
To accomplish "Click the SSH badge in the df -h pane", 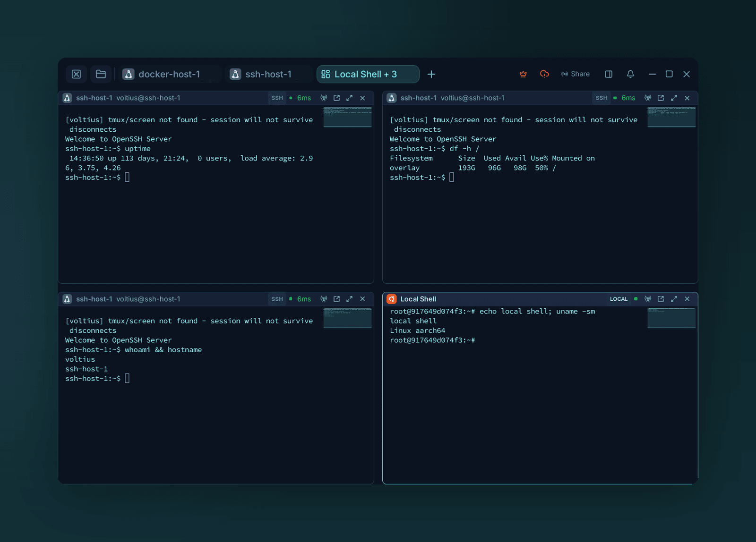I will [601, 98].
